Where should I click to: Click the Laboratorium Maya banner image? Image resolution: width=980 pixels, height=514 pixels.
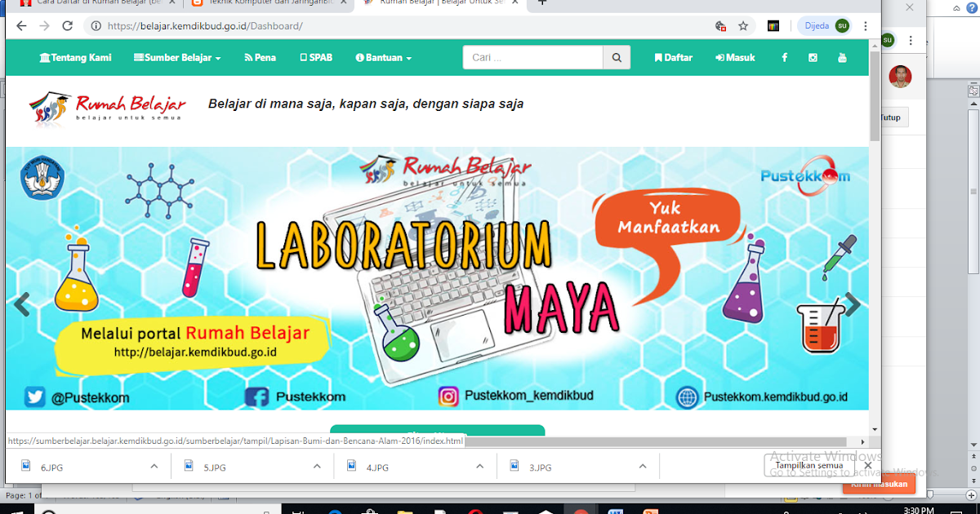coord(437,278)
